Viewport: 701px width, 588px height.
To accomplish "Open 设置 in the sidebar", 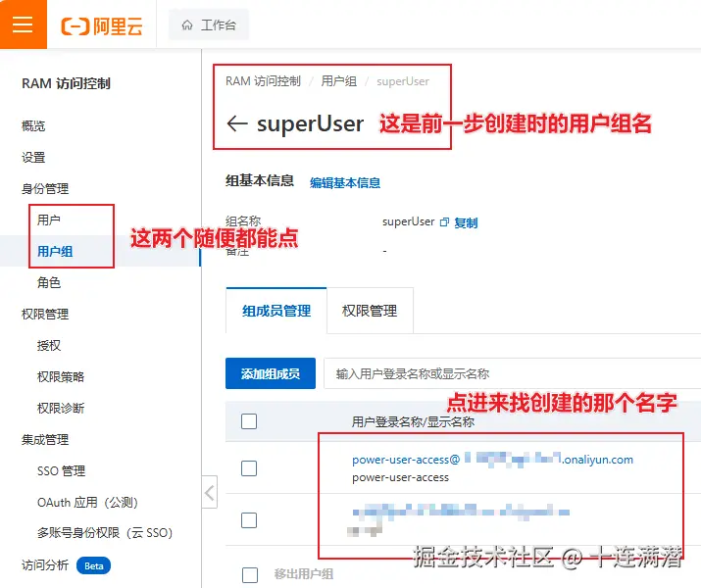I will pyautogui.click(x=33, y=157).
